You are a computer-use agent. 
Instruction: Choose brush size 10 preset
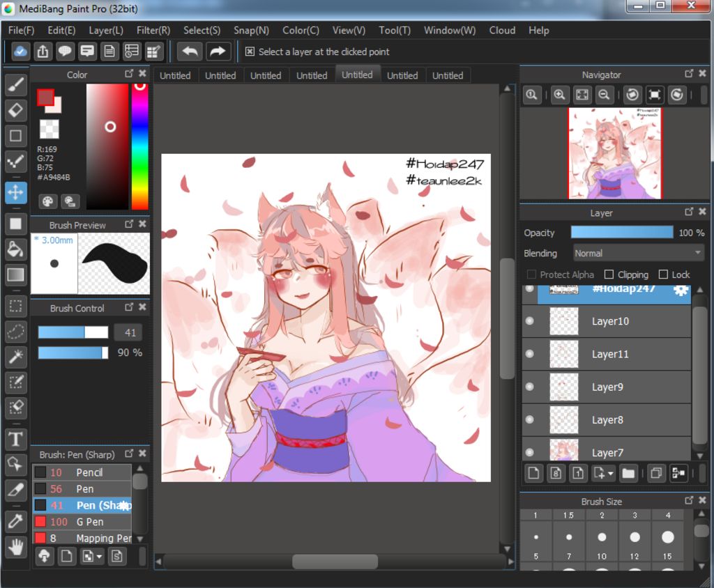pyautogui.click(x=602, y=543)
